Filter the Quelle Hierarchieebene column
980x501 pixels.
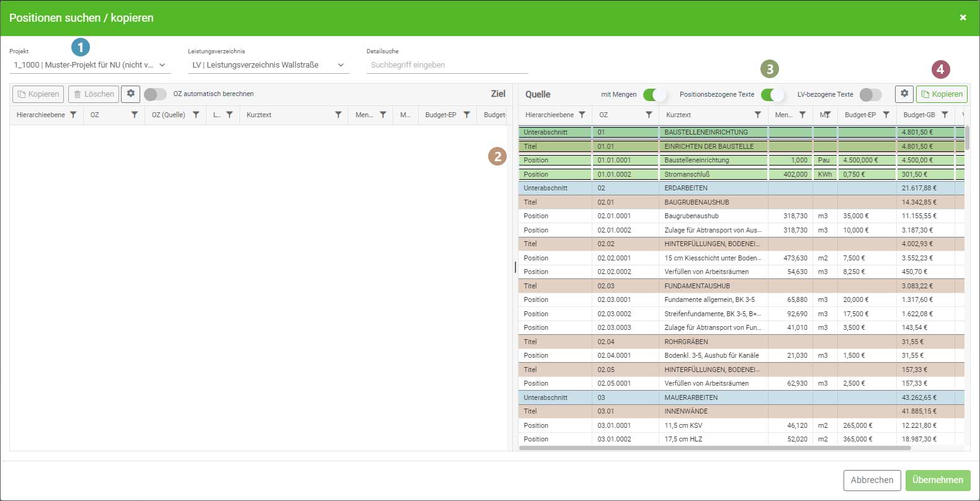[582, 115]
